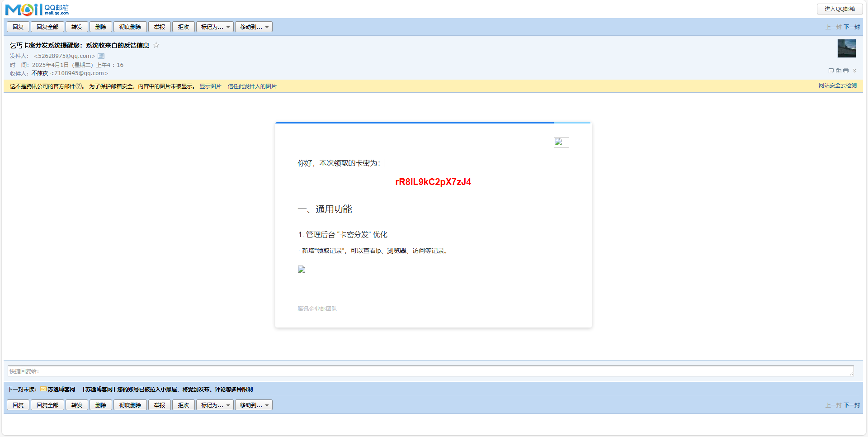
Task: Forward the email with 转发
Action: click(x=76, y=27)
